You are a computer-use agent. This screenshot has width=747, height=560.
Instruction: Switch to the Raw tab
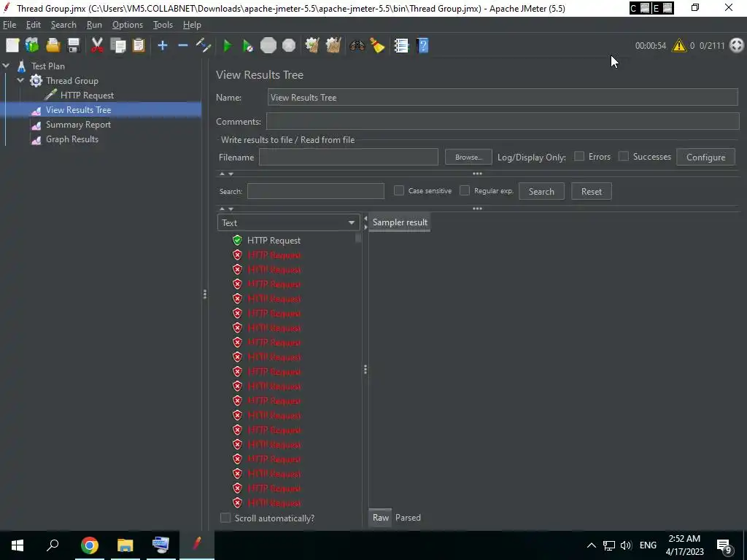point(381,518)
